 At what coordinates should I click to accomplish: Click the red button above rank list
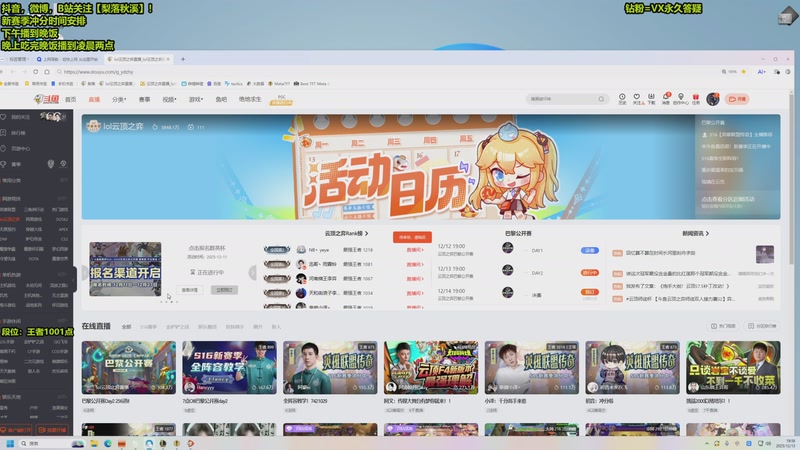tap(412, 237)
